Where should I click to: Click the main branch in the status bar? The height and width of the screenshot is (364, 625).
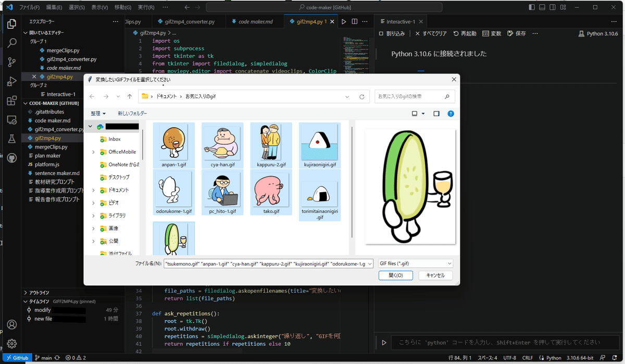43,358
